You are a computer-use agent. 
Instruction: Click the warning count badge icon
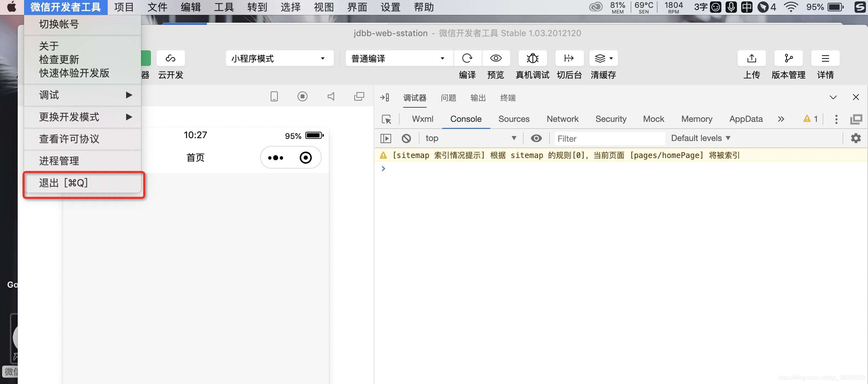point(811,119)
